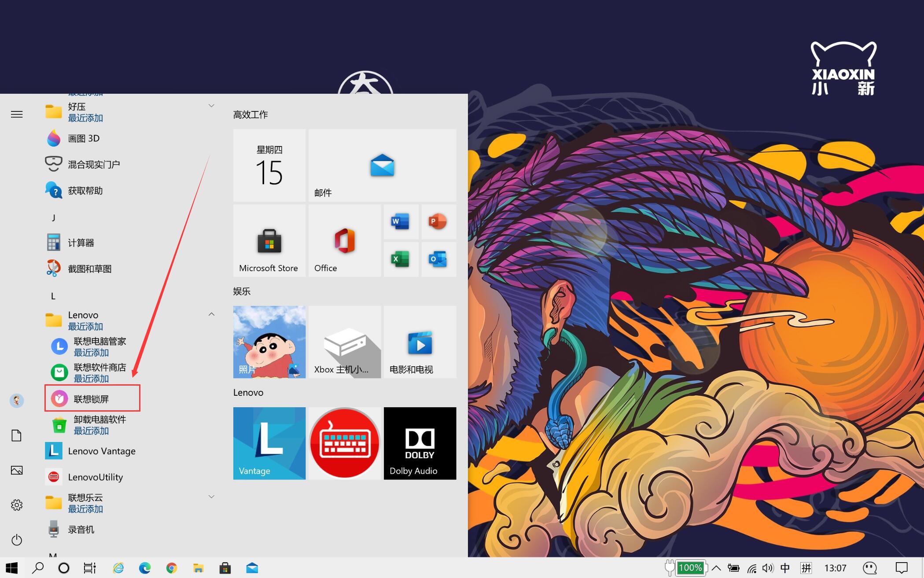
Task: Open Pictures from the Start sidebar
Action: click(x=17, y=470)
